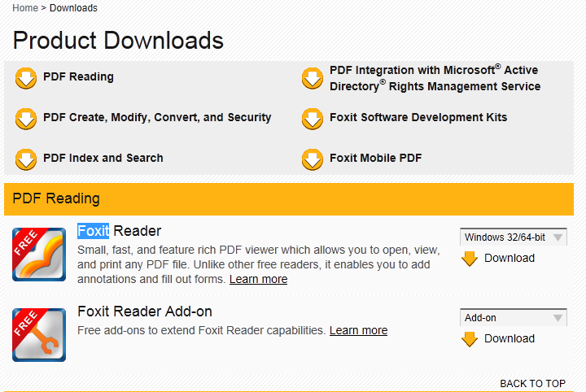Click the arrow icon beside Active Directory Rights Management
This screenshot has width=586, height=392.
pyautogui.click(x=313, y=78)
